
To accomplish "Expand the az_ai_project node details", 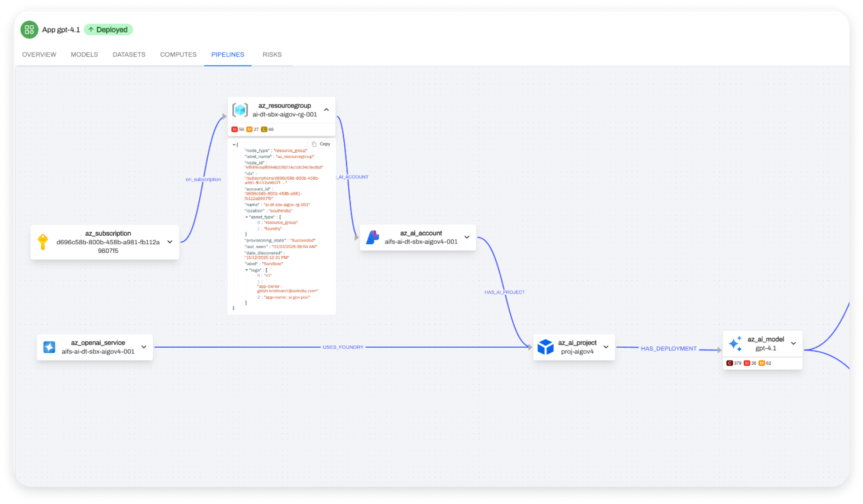I will click(606, 347).
